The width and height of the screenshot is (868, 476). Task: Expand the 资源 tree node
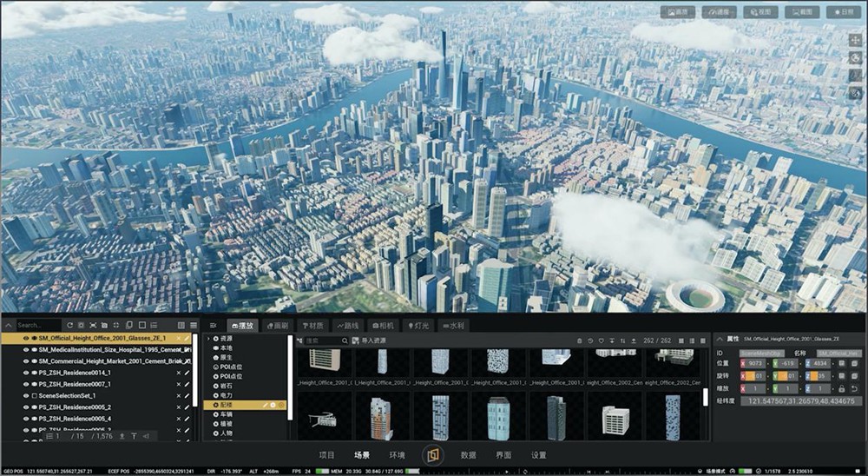pyautogui.click(x=207, y=338)
